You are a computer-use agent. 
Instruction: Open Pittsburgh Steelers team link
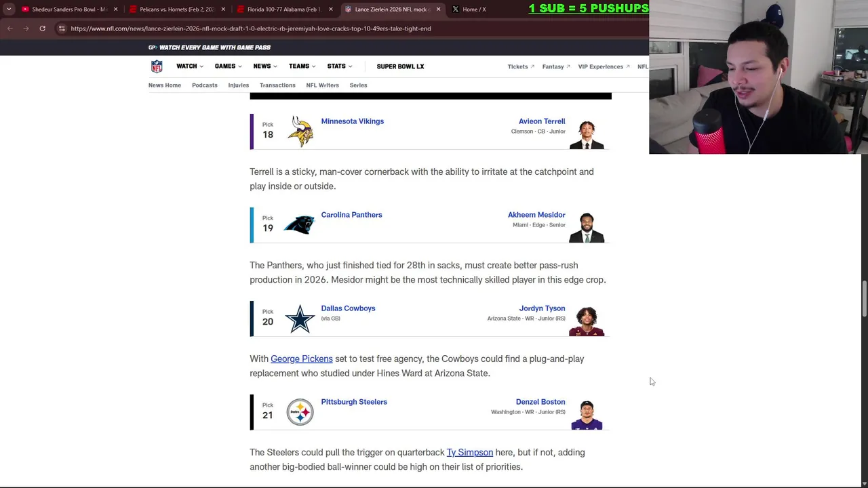click(354, 402)
